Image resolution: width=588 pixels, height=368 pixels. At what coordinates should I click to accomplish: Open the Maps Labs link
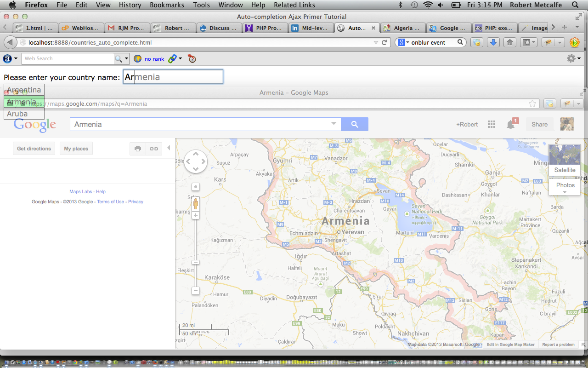tap(81, 191)
